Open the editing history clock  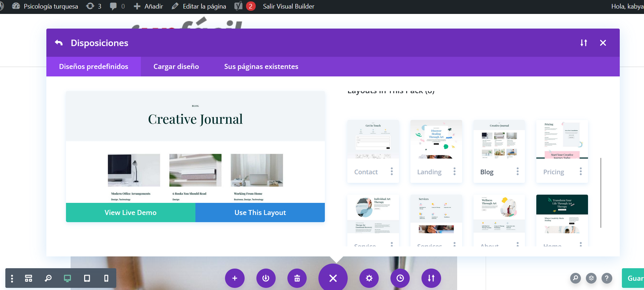(x=400, y=278)
